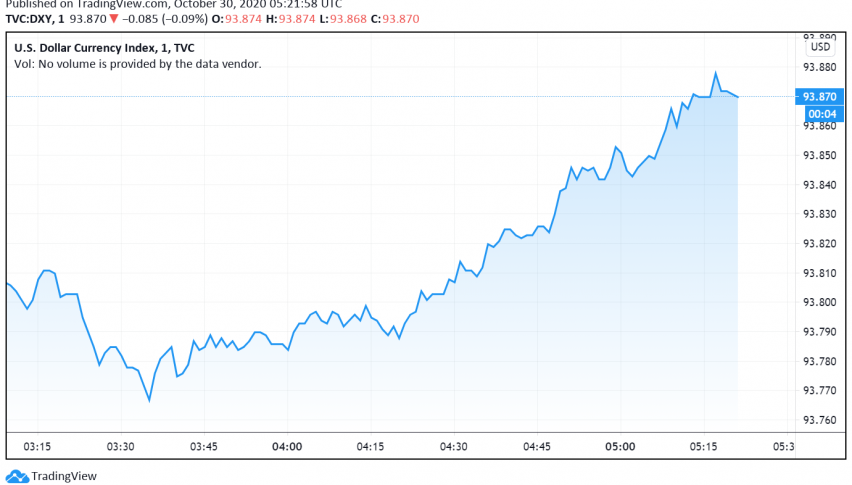Click the 05:00 time axis label

point(620,447)
